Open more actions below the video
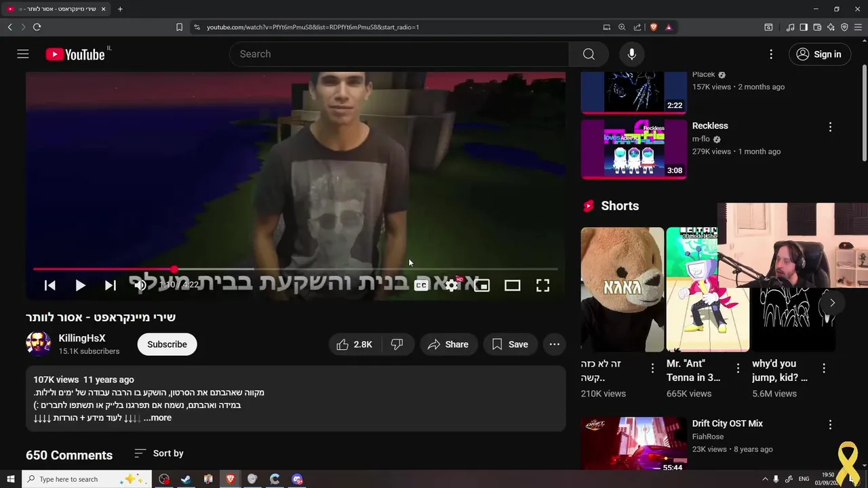The width and height of the screenshot is (868, 488). [x=554, y=344]
